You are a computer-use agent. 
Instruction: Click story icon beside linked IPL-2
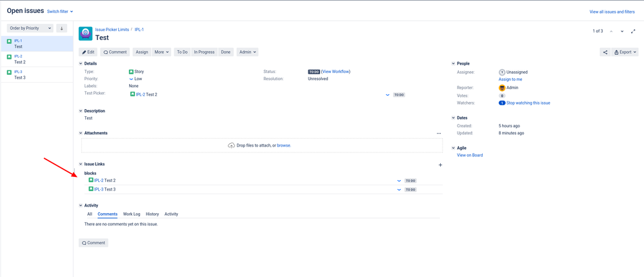pos(91,180)
